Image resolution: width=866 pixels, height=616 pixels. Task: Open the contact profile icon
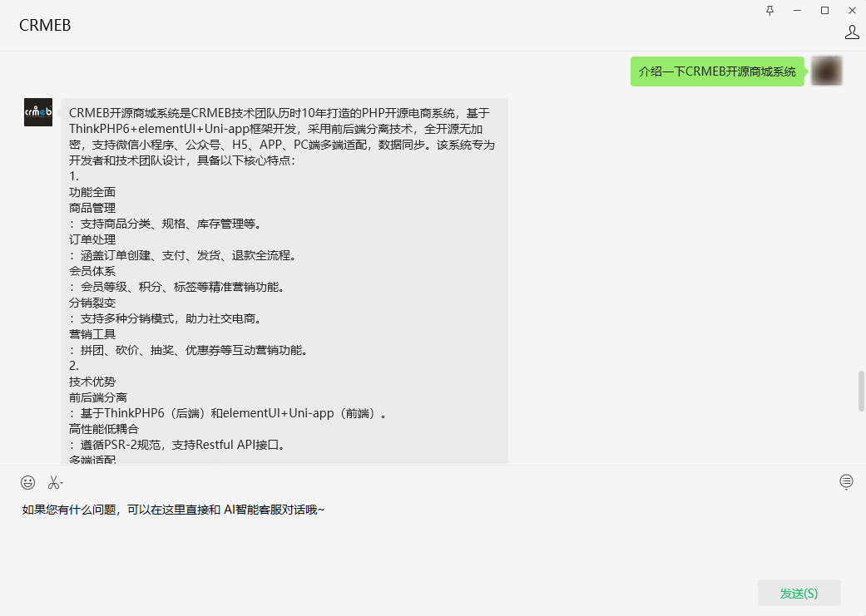[x=852, y=32]
